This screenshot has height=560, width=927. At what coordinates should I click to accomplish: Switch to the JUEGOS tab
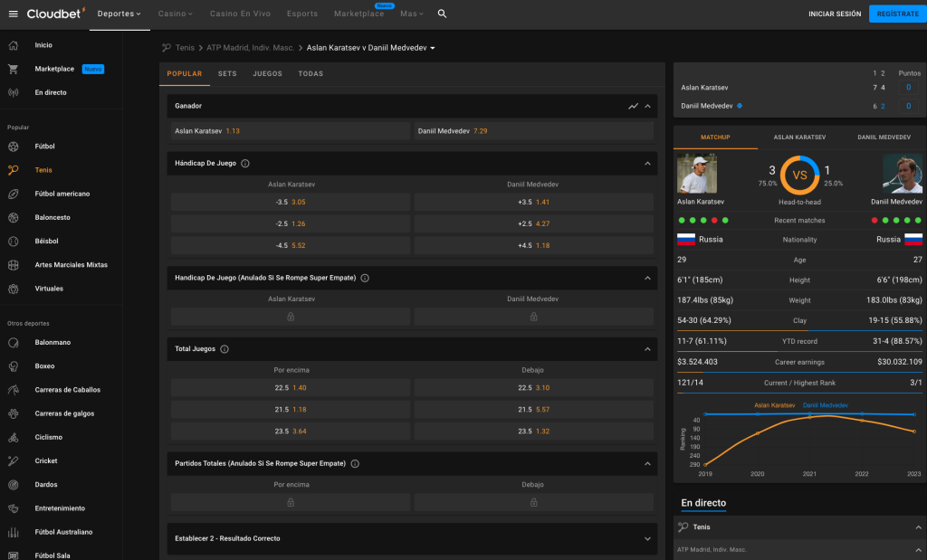pyautogui.click(x=267, y=74)
